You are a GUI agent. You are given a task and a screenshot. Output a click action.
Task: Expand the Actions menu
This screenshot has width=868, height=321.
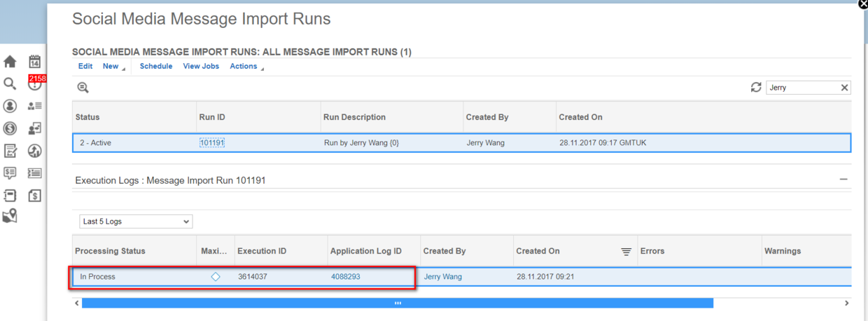click(x=246, y=67)
